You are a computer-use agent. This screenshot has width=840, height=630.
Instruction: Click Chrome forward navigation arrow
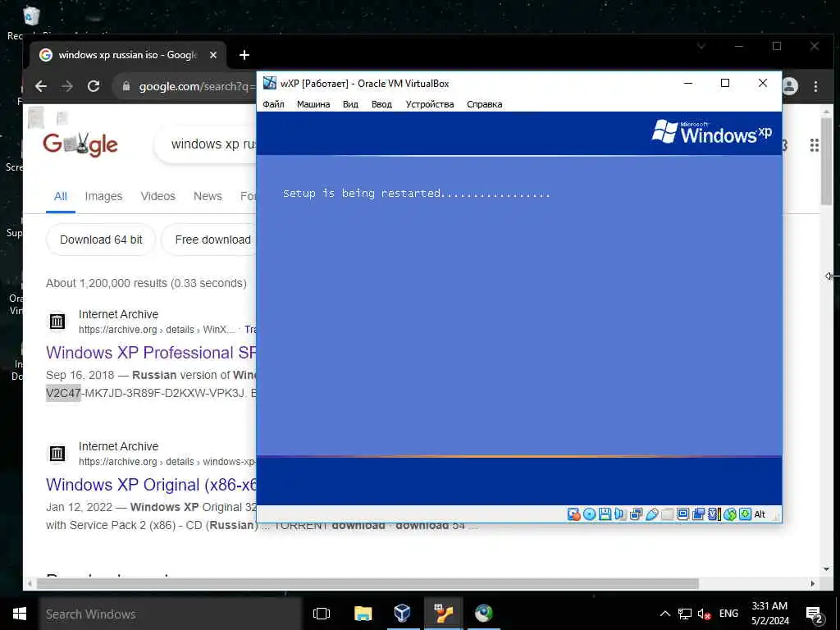pos(67,86)
